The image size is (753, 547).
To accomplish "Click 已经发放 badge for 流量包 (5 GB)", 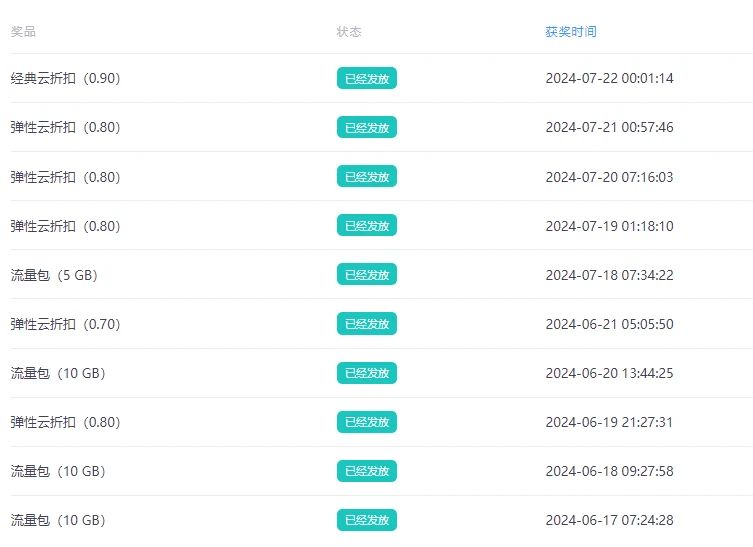I will [367, 275].
